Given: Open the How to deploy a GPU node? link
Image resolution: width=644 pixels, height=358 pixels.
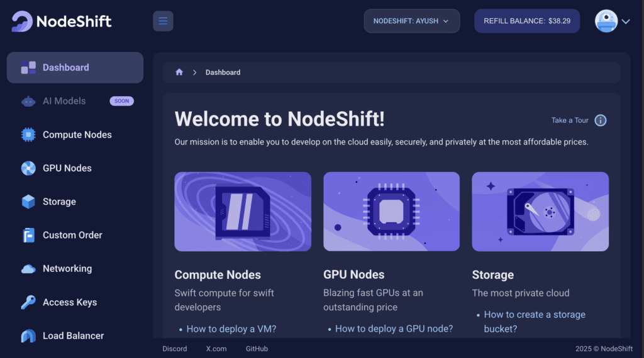Looking at the screenshot, I should tap(394, 328).
